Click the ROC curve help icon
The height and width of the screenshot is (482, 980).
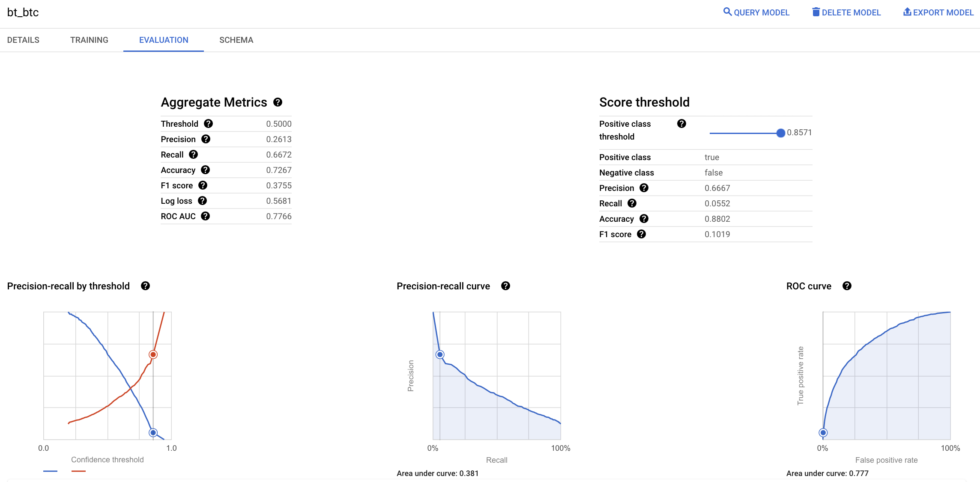tap(847, 286)
